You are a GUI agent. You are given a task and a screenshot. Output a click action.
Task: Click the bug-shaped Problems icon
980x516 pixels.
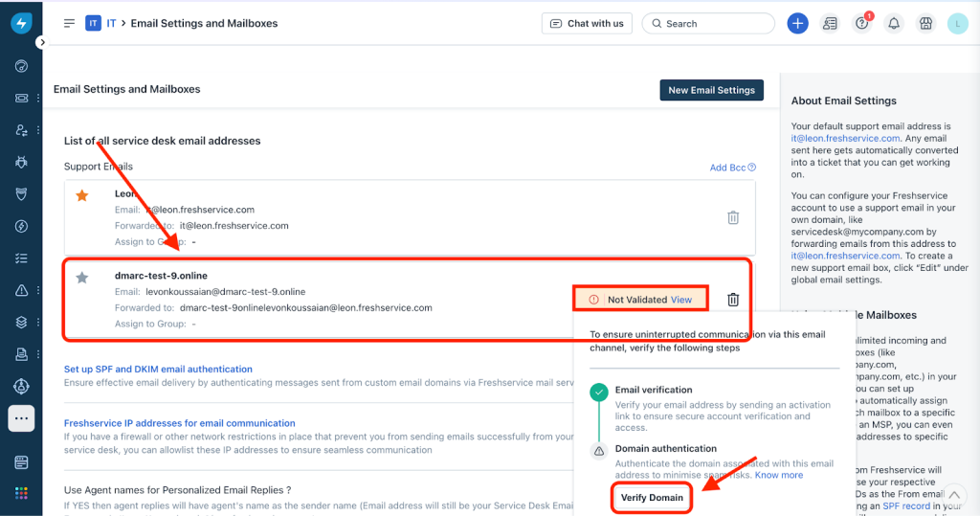tap(21, 163)
